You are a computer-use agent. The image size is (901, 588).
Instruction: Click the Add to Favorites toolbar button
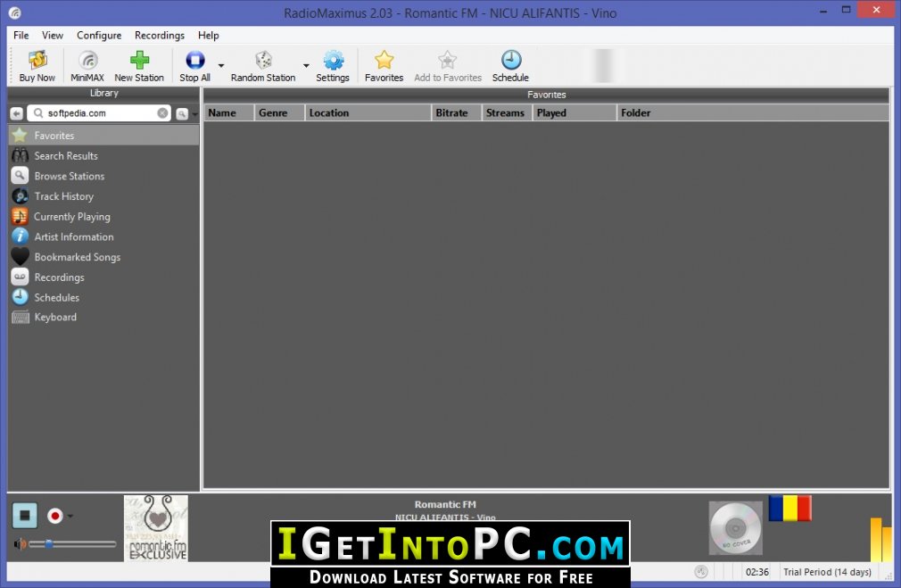click(448, 66)
